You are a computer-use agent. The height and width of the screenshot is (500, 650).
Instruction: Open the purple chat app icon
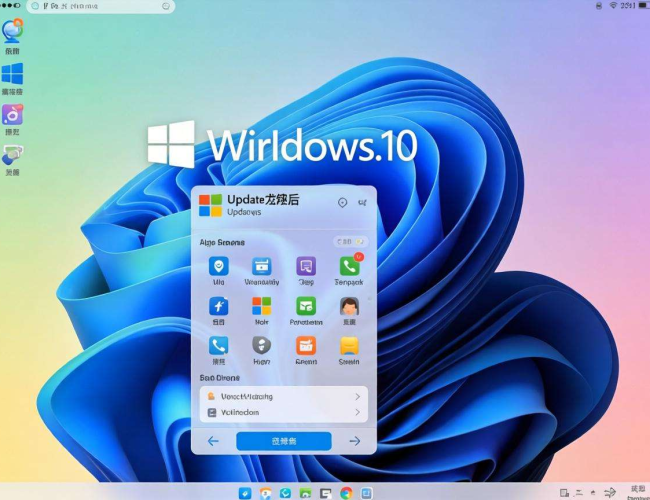[x=306, y=266]
